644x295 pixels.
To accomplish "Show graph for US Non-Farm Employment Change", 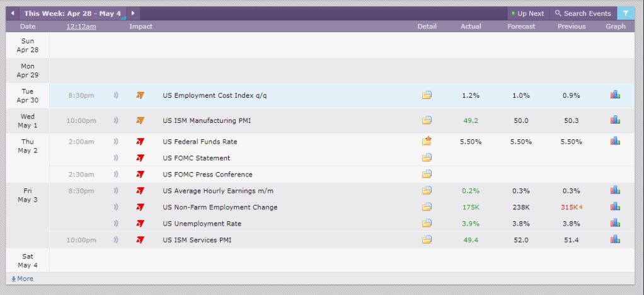I will pyautogui.click(x=615, y=207).
